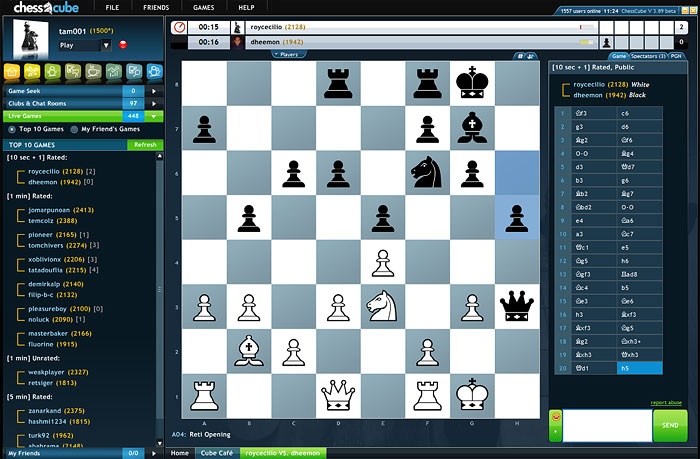
Task: Toggle the Players drop-down tab above board
Action: point(289,54)
